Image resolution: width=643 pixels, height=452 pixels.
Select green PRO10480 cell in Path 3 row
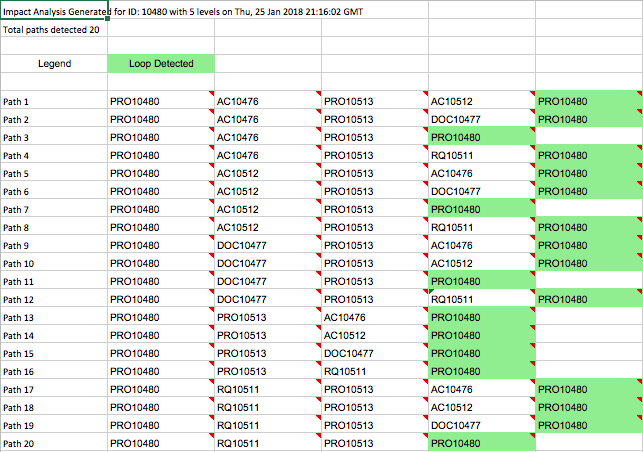[x=482, y=136]
